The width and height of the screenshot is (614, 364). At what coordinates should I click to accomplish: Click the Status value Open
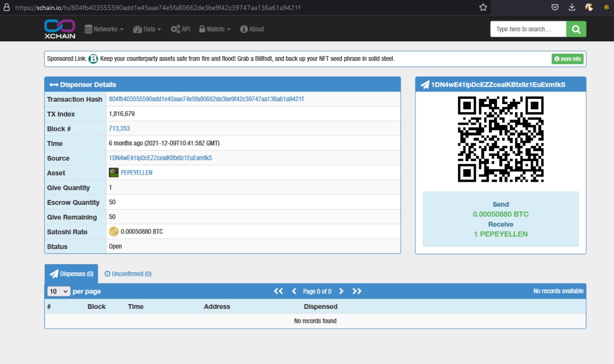pos(116,246)
